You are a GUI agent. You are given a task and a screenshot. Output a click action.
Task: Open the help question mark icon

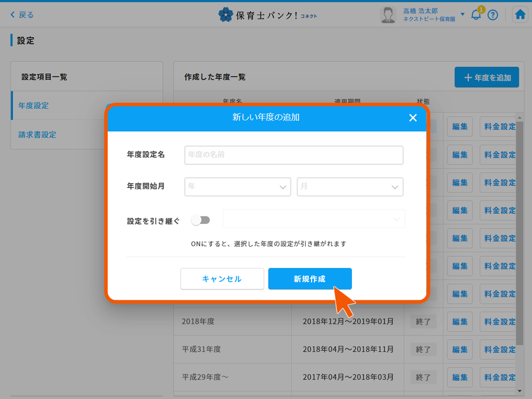493,15
